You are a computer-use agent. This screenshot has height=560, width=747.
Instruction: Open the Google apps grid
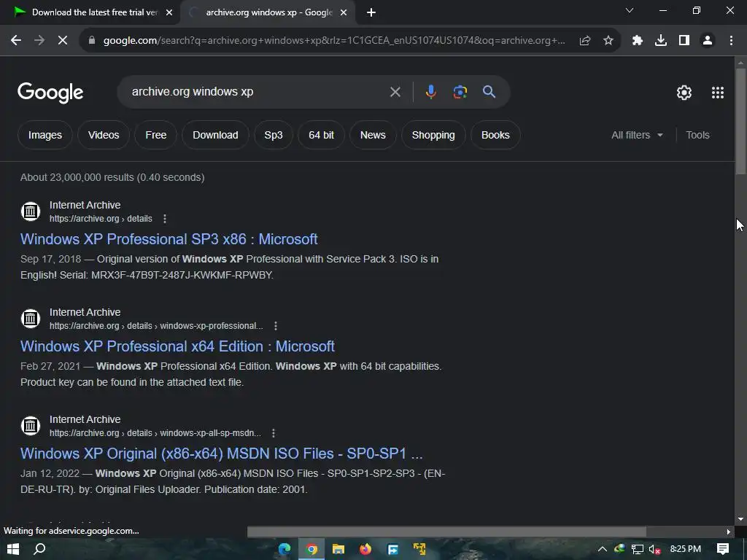click(x=718, y=93)
